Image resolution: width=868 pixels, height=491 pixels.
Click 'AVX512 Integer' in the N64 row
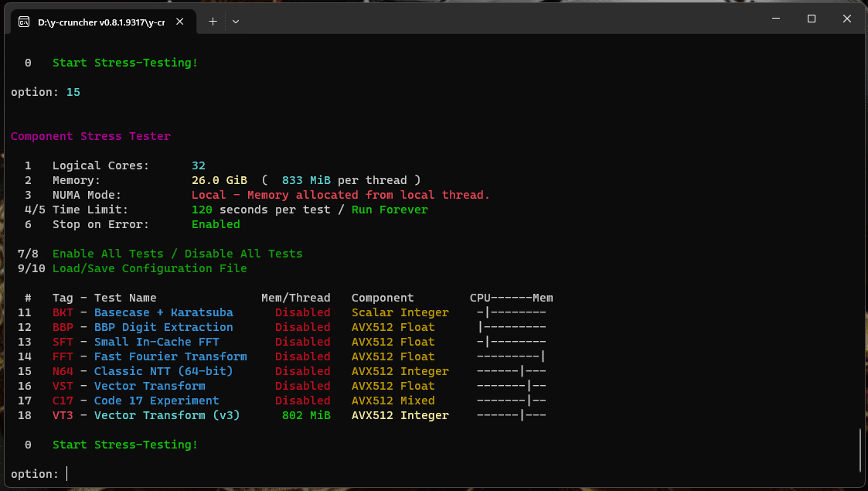point(400,371)
